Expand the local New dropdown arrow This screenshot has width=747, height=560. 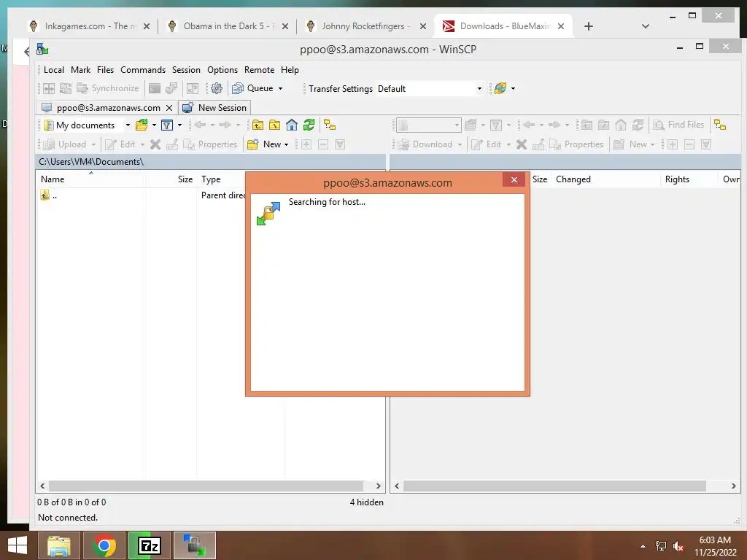pyautogui.click(x=286, y=144)
